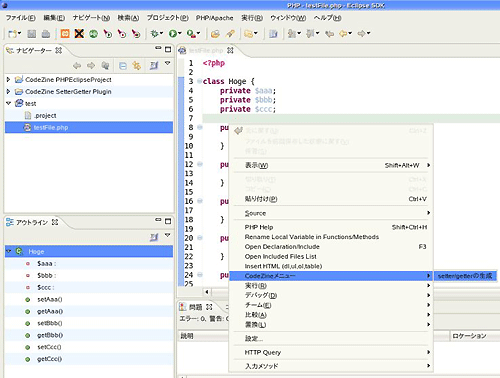This screenshot has width=500, height=378.
Task: Collapse the test project tree node
Action: [x=9, y=103]
